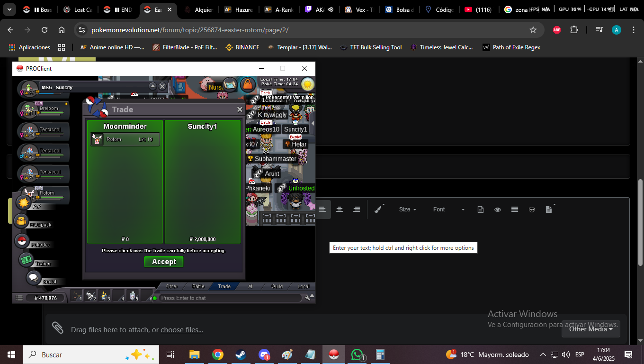Open FilterBlade - PoE Filt bookmark

coord(185,47)
